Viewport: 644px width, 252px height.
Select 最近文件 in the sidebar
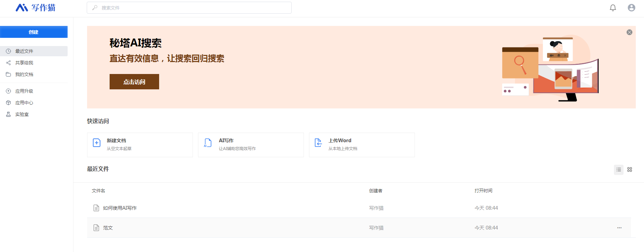[24, 51]
